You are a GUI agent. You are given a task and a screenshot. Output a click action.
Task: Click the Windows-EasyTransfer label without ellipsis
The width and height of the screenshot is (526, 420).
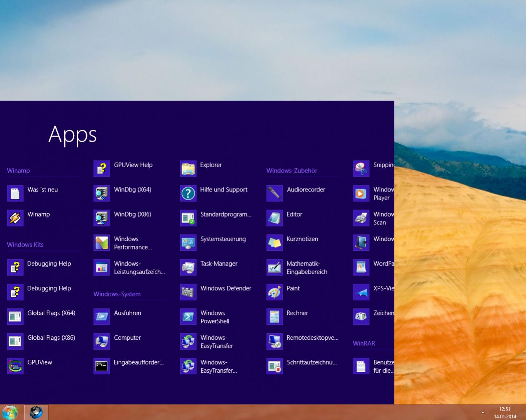pyautogui.click(x=217, y=342)
